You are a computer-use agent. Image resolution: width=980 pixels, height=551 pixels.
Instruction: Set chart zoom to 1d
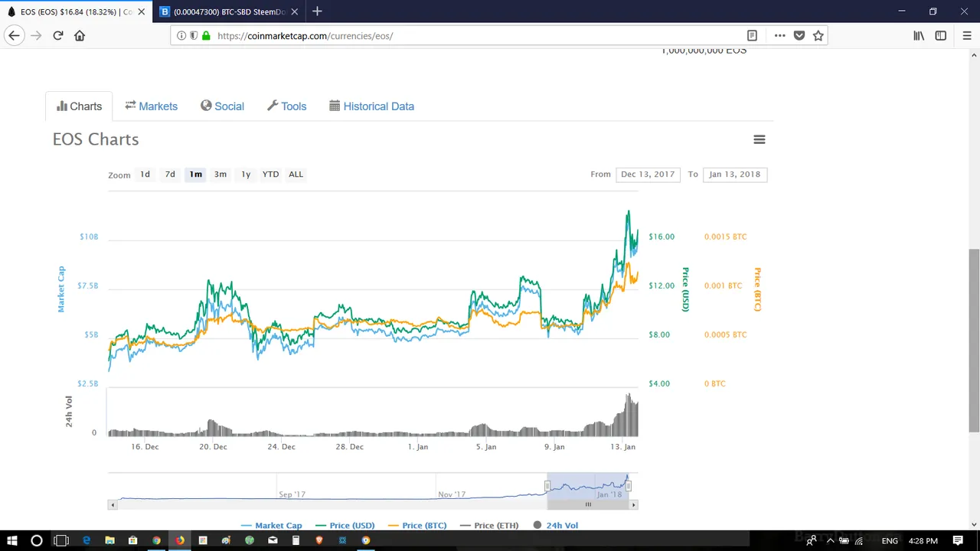145,174
